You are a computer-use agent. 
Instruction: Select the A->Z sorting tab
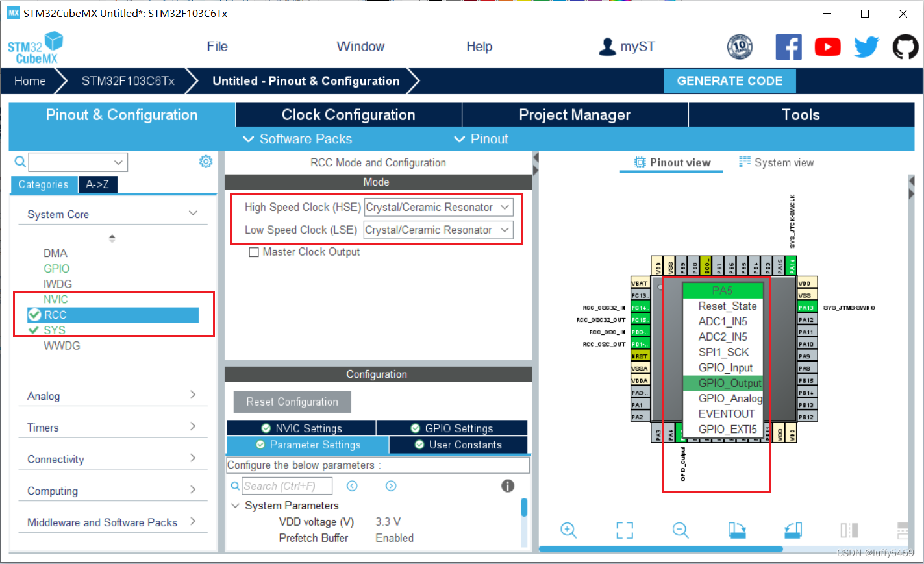coord(97,184)
